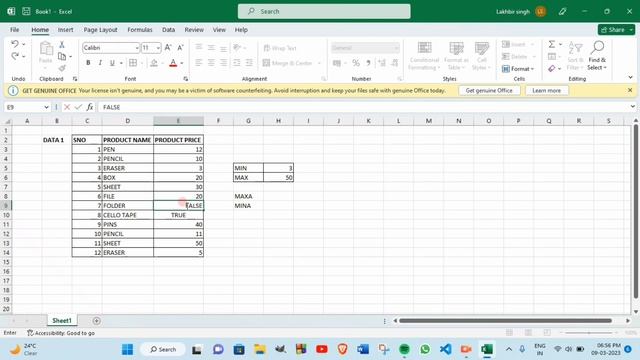The width and height of the screenshot is (640, 360).
Task: Click Accessibility: Good to go status
Action: coord(60,333)
